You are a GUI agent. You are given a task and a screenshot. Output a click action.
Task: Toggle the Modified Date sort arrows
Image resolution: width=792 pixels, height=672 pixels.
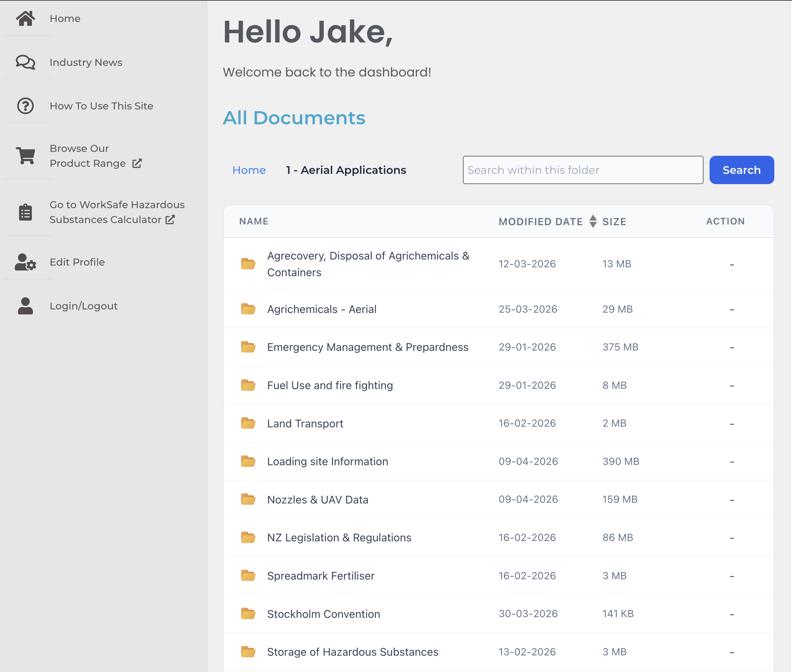[593, 221]
